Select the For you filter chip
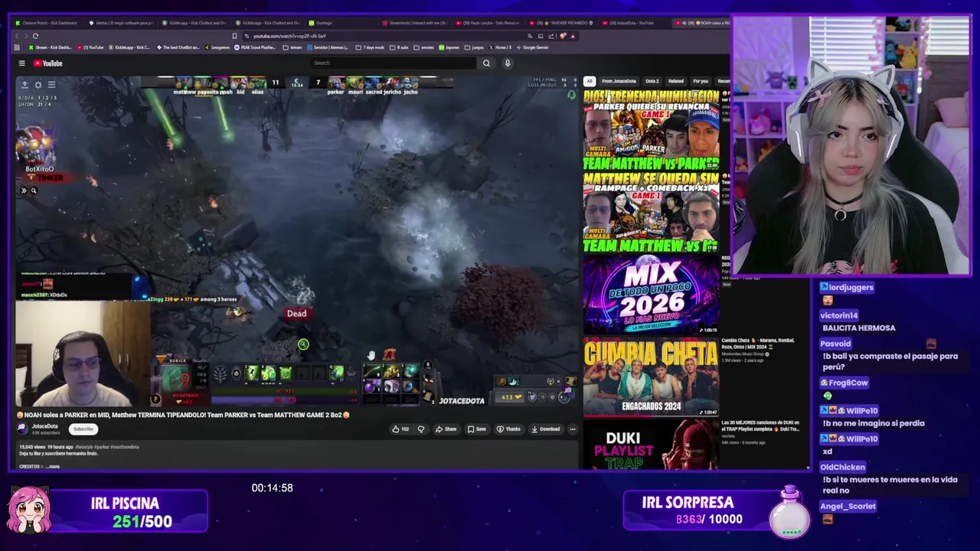The height and width of the screenshot is (551, 980). [701, 81]
